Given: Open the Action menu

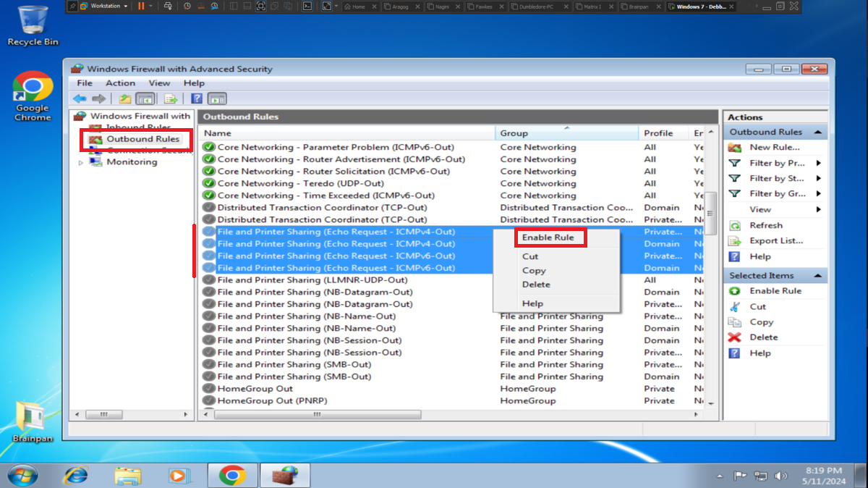Looking at the screenshot, I should click(120, 83).
